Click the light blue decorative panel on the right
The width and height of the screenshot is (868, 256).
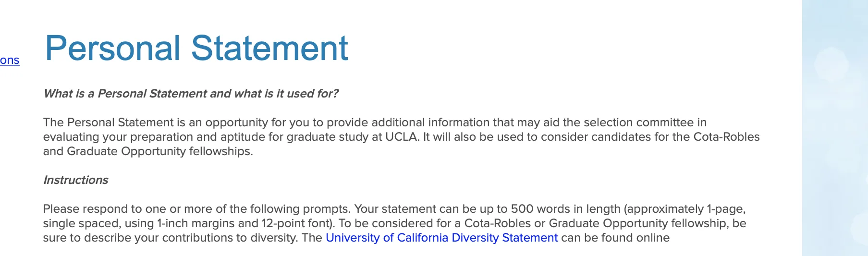pyautogui.click(x=834, y=128)
